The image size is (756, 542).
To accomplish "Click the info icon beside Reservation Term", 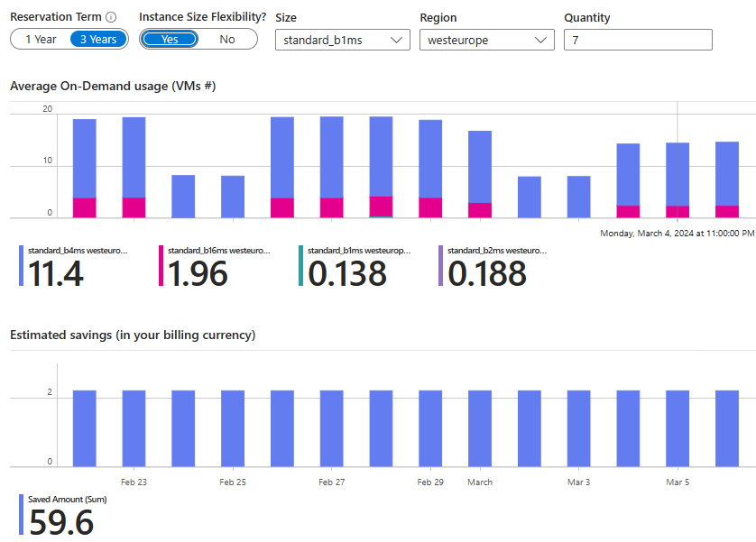I will click(112, 16).
